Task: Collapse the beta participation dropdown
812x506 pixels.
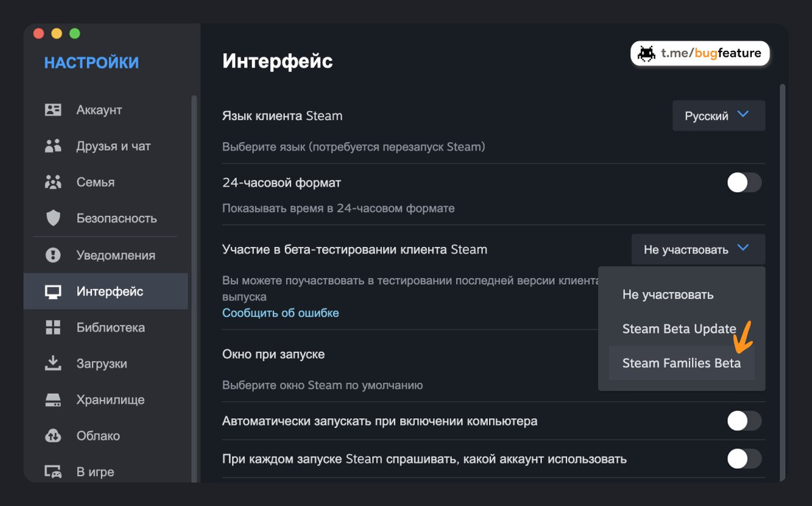Action: click(698, 249)
